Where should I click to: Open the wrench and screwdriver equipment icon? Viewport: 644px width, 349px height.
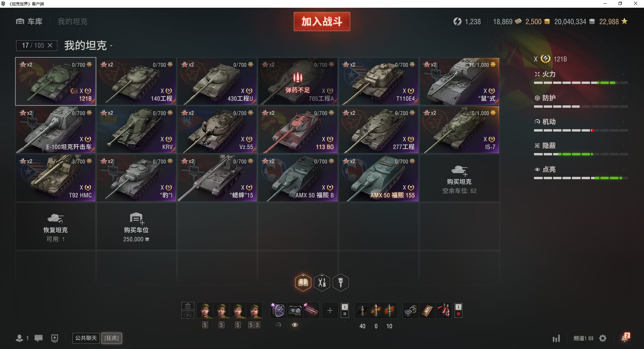point(322,282)
